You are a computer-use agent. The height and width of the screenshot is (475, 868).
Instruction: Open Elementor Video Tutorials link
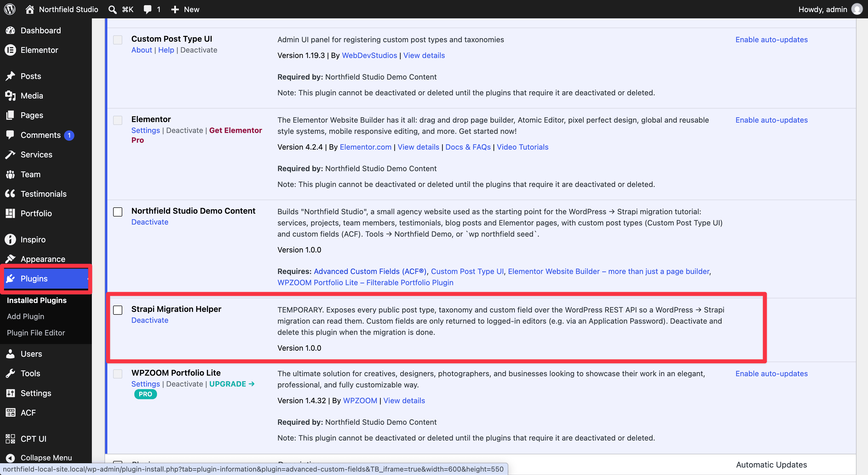coord(522,147)
